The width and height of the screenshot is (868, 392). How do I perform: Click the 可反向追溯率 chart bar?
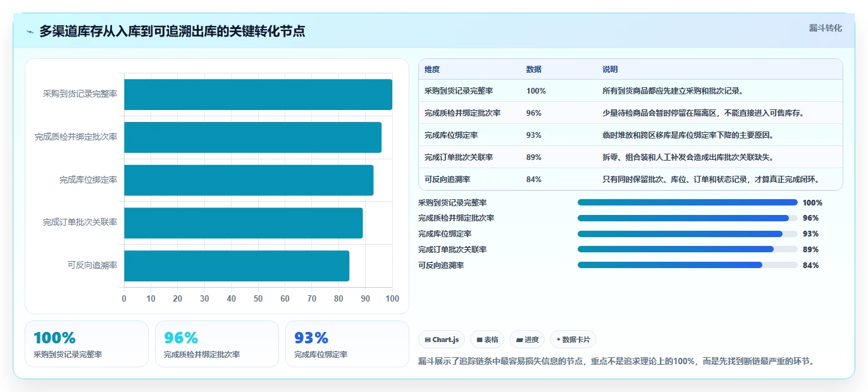pos(237,266)
